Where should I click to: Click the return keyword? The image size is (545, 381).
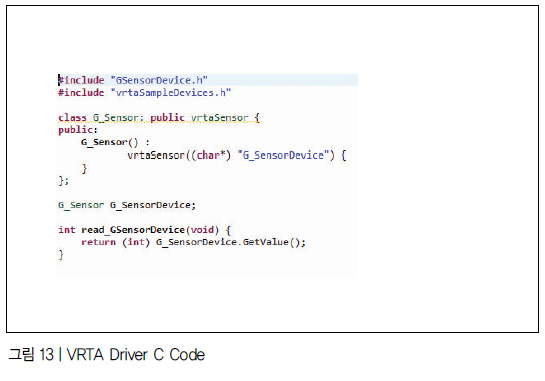point(98,242)
